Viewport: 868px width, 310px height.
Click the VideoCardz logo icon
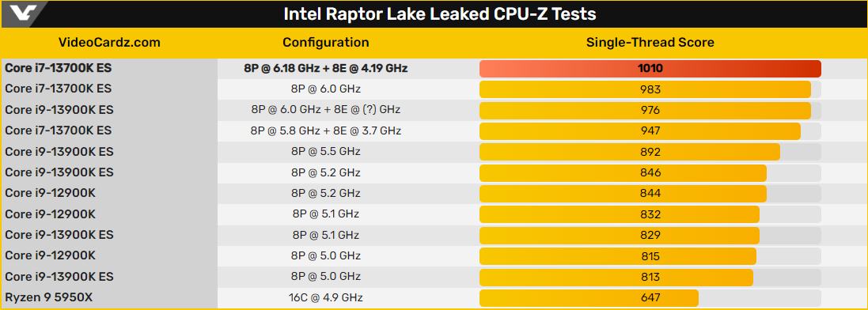click(24, 13)
